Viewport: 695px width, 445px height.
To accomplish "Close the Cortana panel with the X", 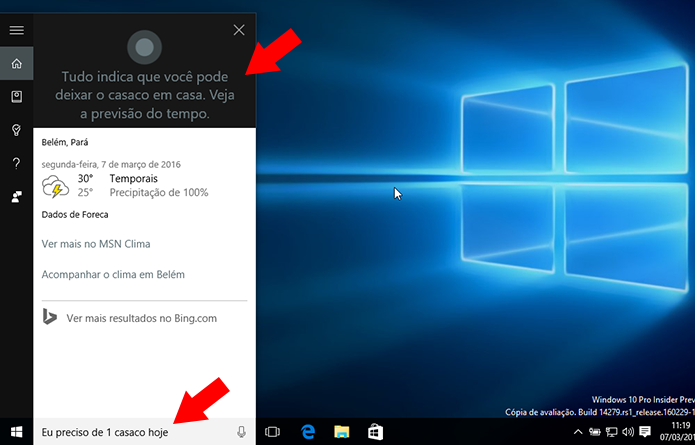I will 239,30.
